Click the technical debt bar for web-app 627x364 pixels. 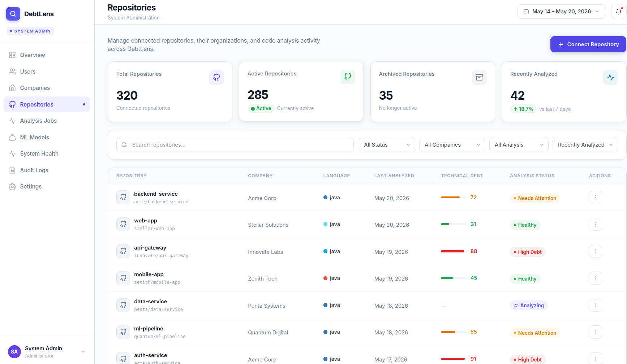[454, 224]
